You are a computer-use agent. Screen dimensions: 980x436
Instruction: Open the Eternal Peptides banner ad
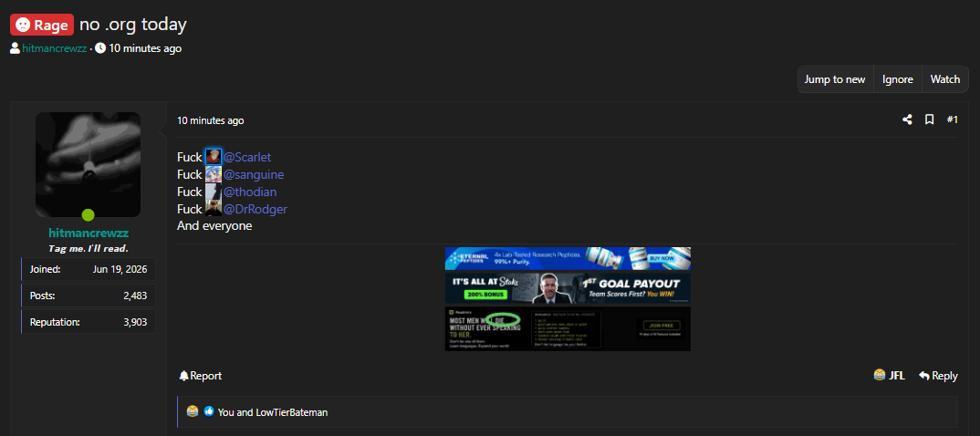click(x=568, y=258)
